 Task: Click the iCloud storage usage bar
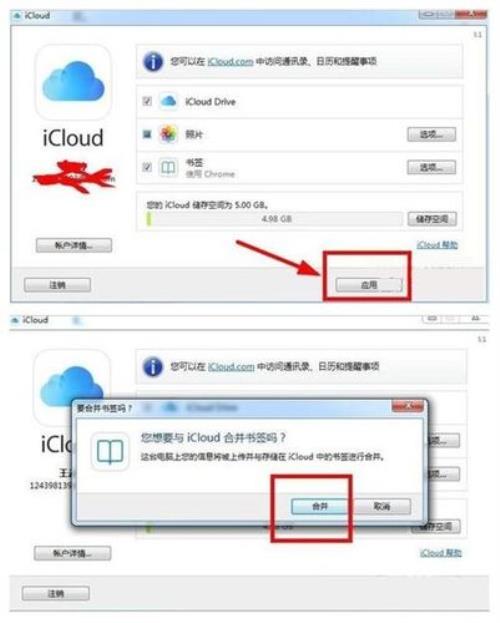pos(275,219)
